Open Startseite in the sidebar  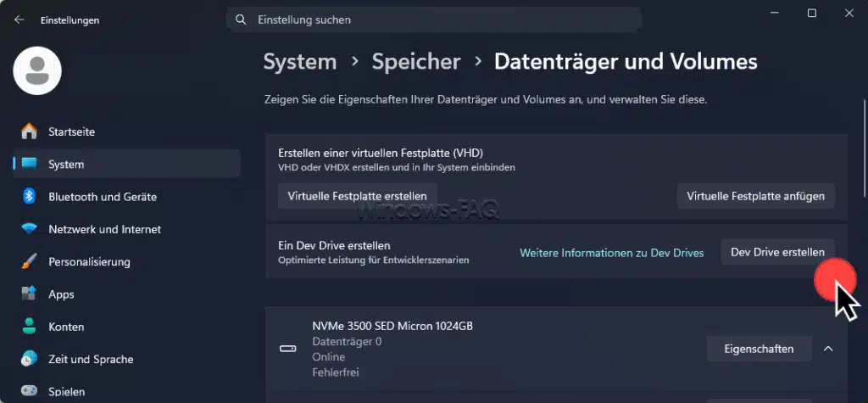coord(126,132)
